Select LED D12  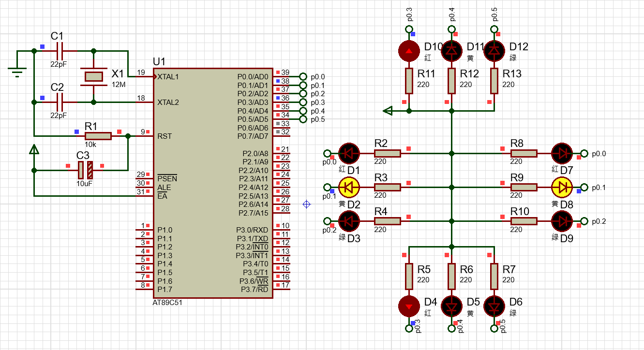click(494, 51)
